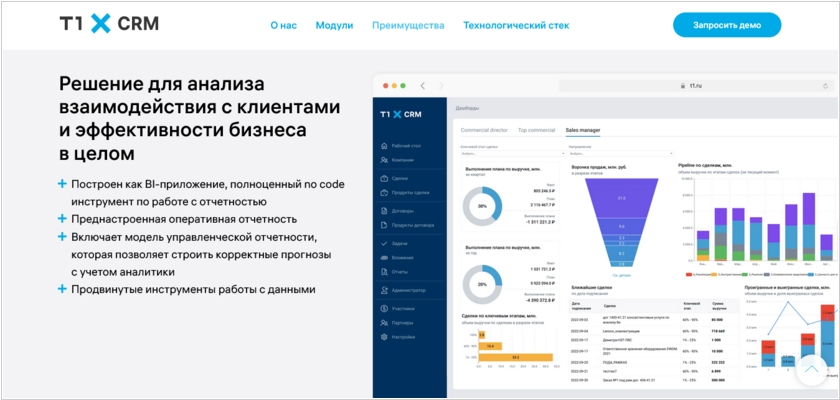Open the Договоры document icon
This screenshot has width=840, height=400.
coord(384,211)
